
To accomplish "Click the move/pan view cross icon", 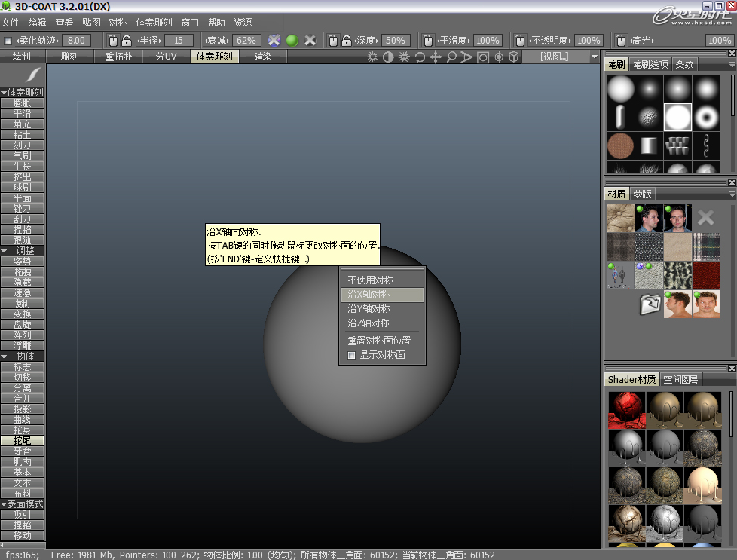I will [x=436, y=57].
